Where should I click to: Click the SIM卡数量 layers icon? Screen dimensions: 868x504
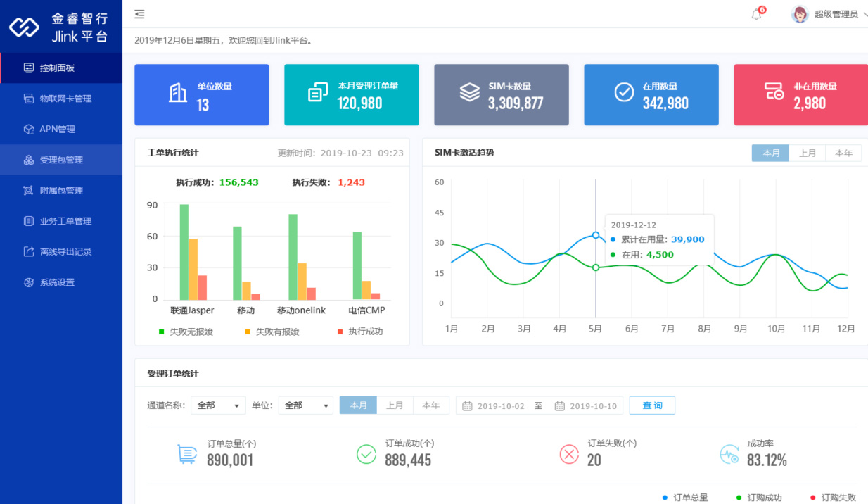(469, 93)
